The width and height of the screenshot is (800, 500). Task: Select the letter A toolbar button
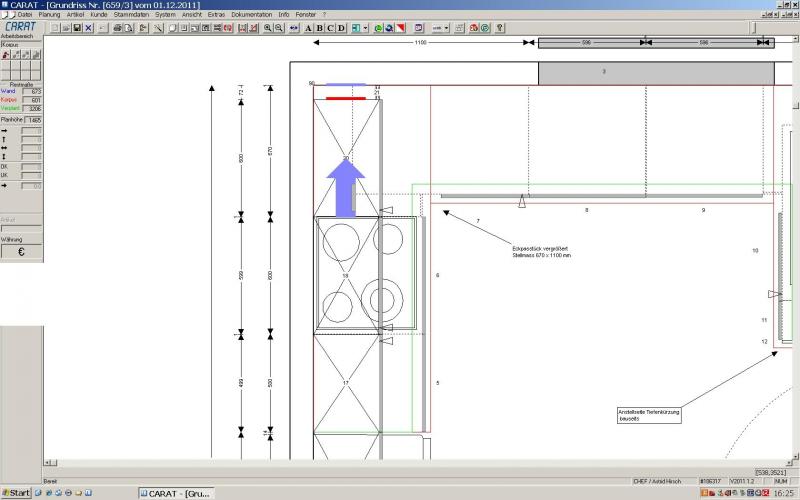(308, 28)
